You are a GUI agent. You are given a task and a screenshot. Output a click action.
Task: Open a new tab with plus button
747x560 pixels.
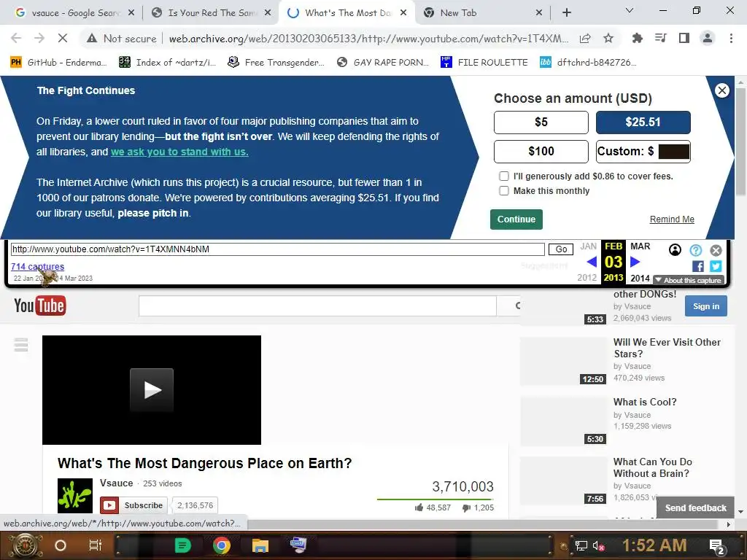566,13
